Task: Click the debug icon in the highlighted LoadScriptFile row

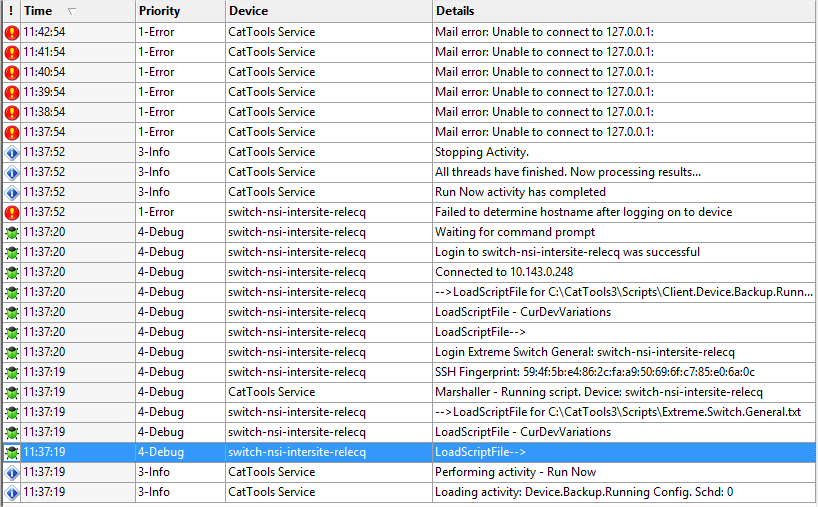Action: point(11,453)
